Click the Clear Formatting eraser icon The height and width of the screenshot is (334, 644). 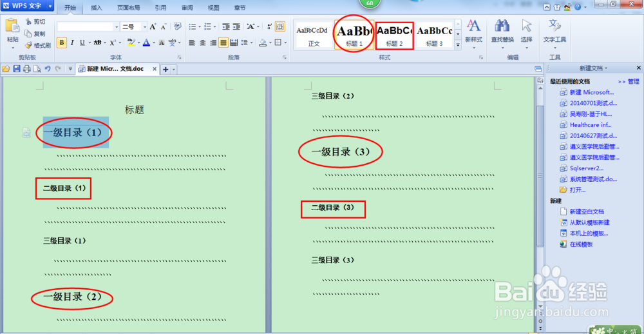(x=178, y=26)
